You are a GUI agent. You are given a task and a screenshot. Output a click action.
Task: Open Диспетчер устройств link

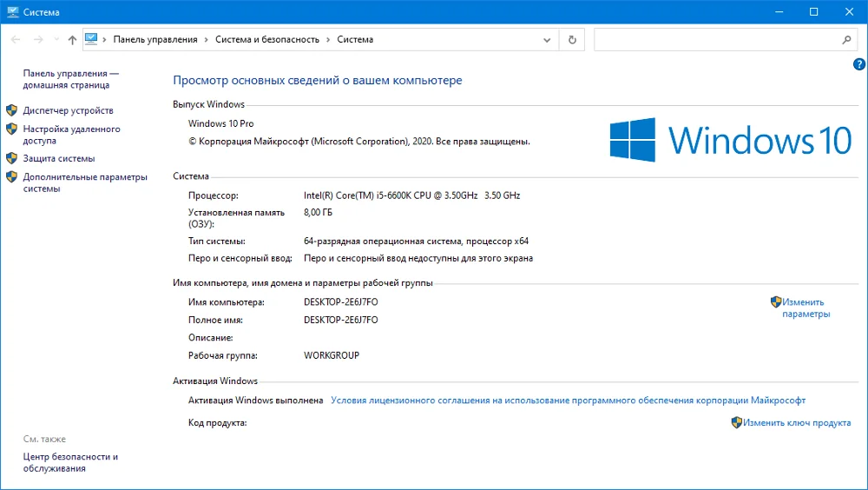(x=68, y=110)
